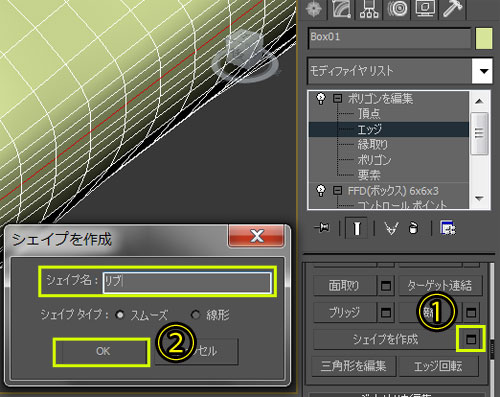Open settings box above シェイプを作成 settings

[471, 312]
